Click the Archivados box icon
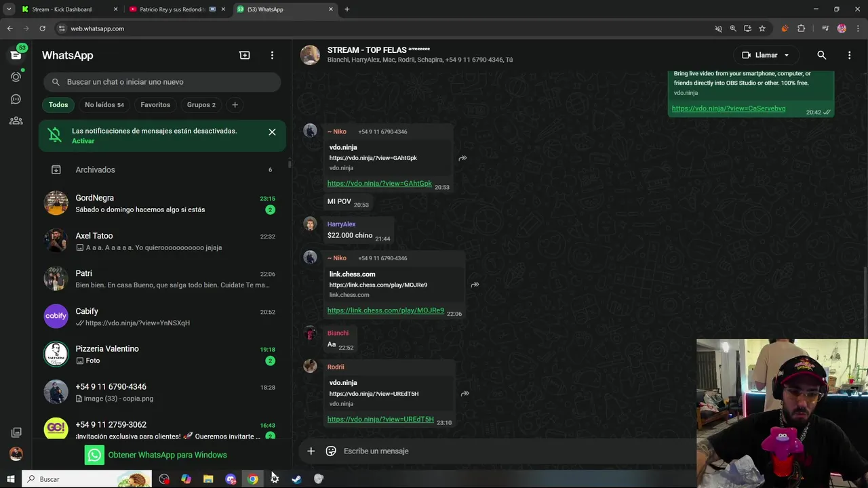The image size is (868, 488). point(56,169)
